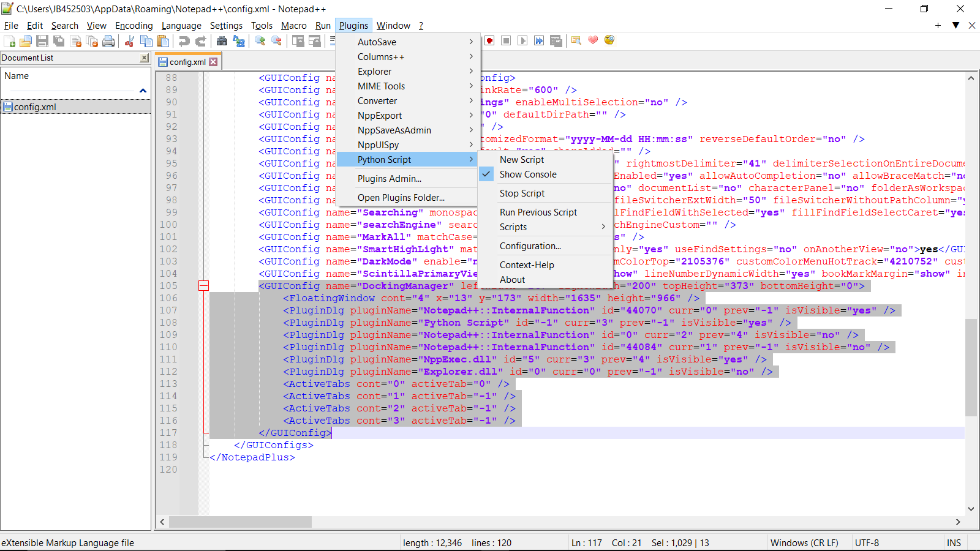Viewport: 980px width, 551px height.
Task: Click the Run Macro Multiple Times icon
Action: [x=539, y=40]
